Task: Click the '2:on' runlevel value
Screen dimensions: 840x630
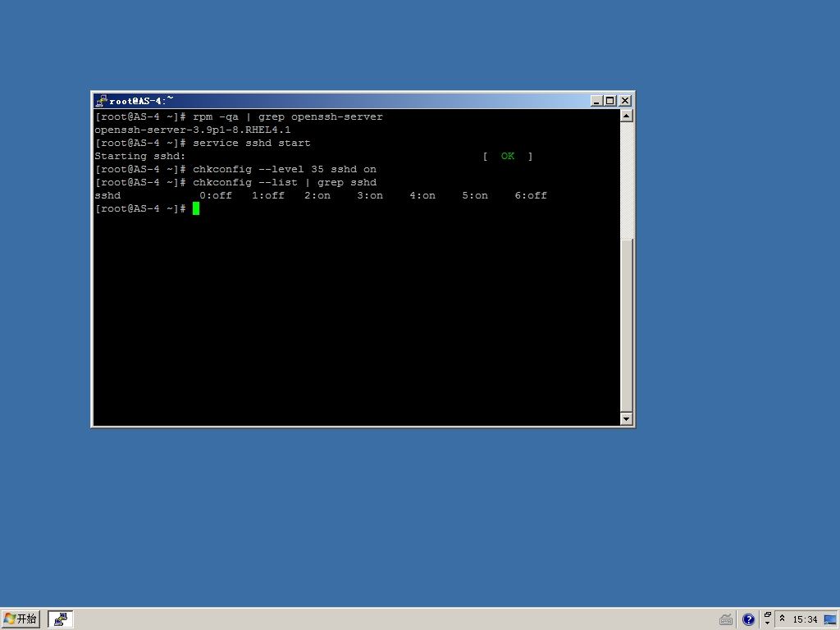Action: (x=317, y=195)
